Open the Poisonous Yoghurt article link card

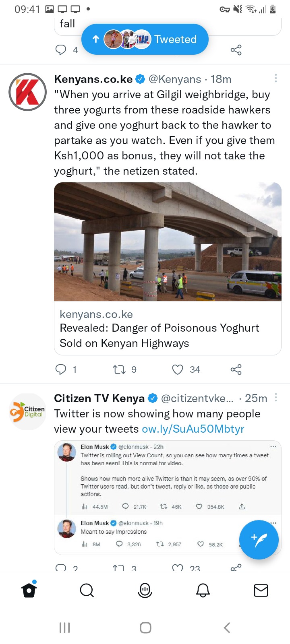click(168, 328)
